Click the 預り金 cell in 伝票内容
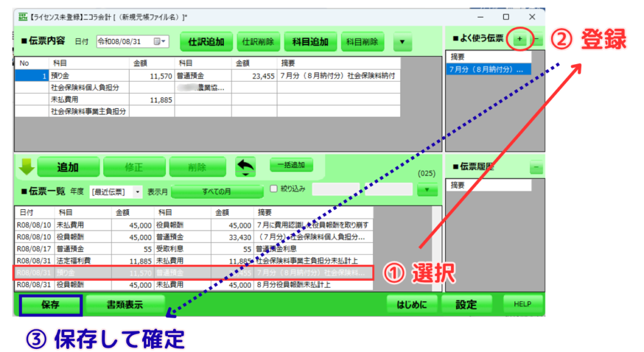This screenshot has width=644, height=352. click(89, 76)
